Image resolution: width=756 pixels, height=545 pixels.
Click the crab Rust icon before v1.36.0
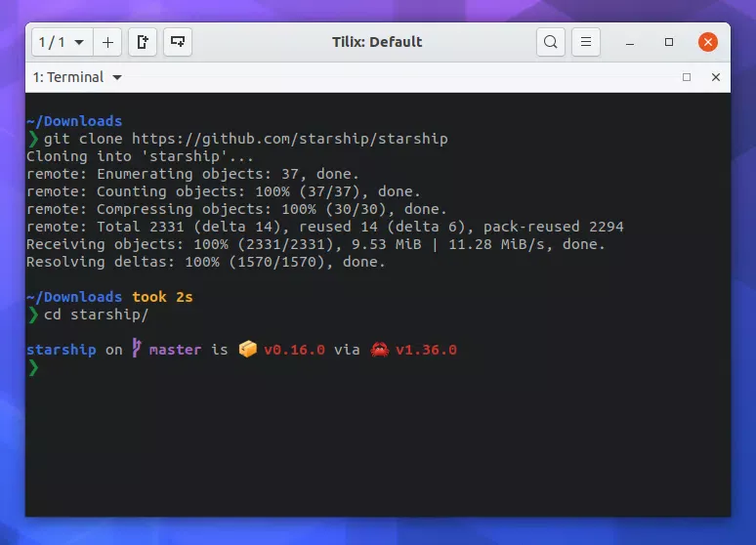[x=379, y=350]
